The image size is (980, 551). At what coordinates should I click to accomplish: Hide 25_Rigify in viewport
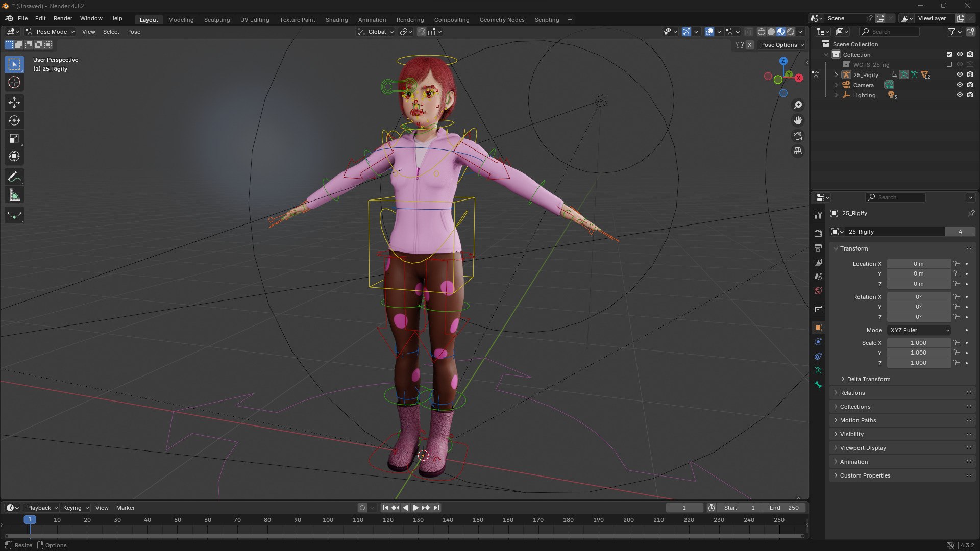point(960,75)
